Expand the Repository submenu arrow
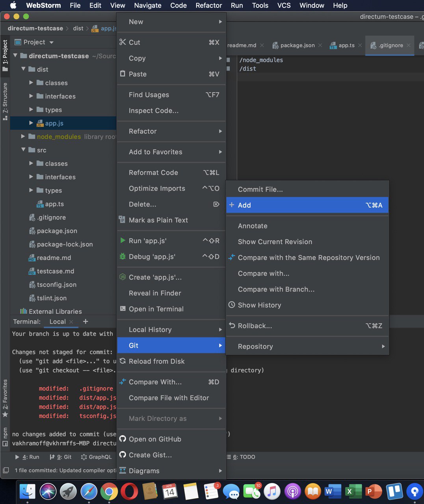Image resolution: width=424 pixels, height=504 pixels. click(383, 346)
